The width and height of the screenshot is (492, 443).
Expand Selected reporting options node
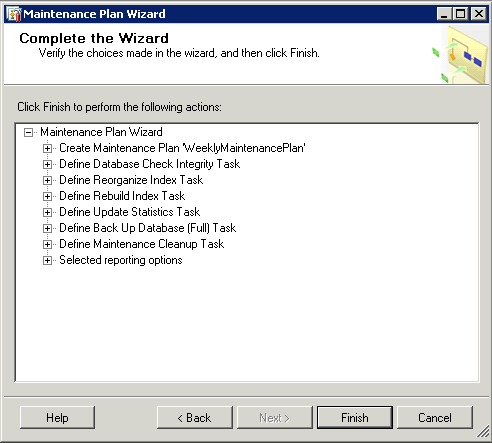47,260
